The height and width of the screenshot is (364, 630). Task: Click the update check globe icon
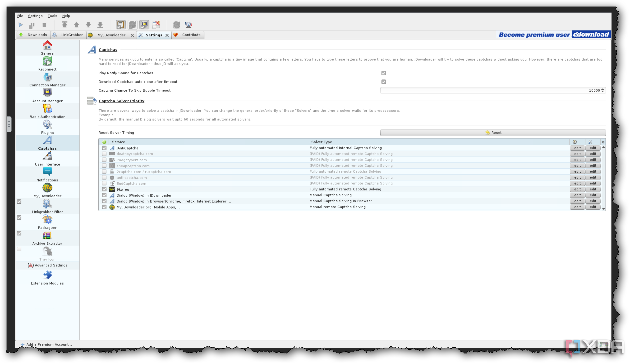189,25
